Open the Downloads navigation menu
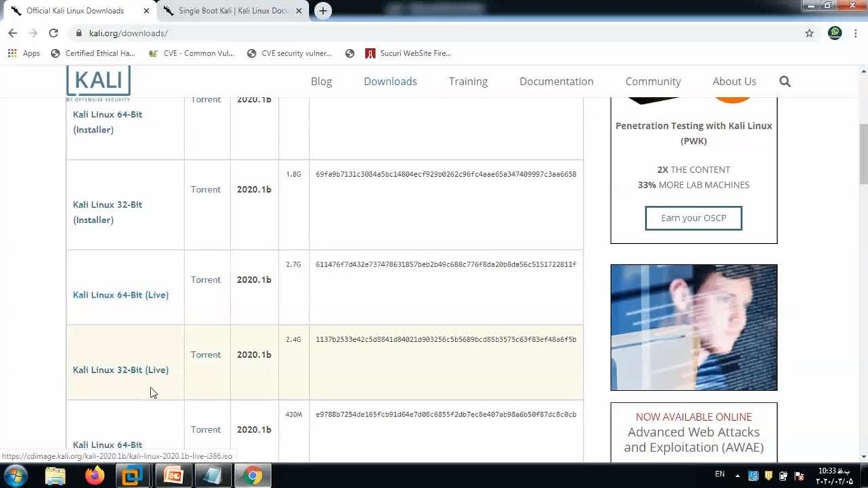Image resolution: width=868 pixels, height=488 pixels. (390, 81)
